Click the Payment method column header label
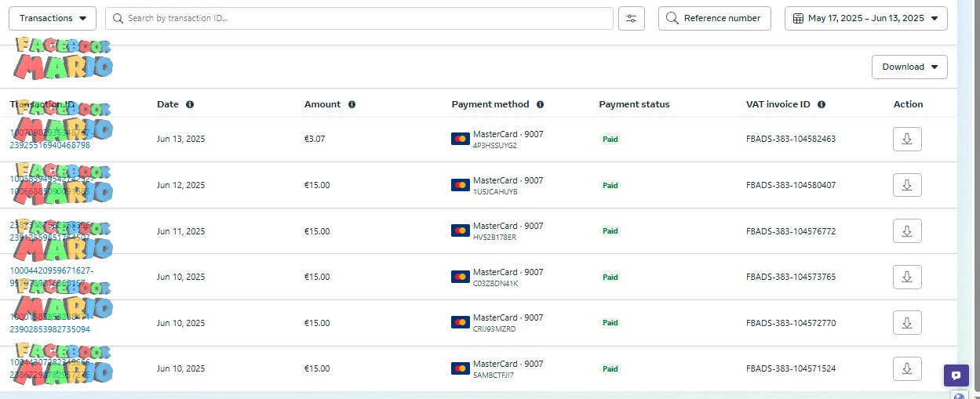This screenshot has height=399, width=980. [490, 104]
